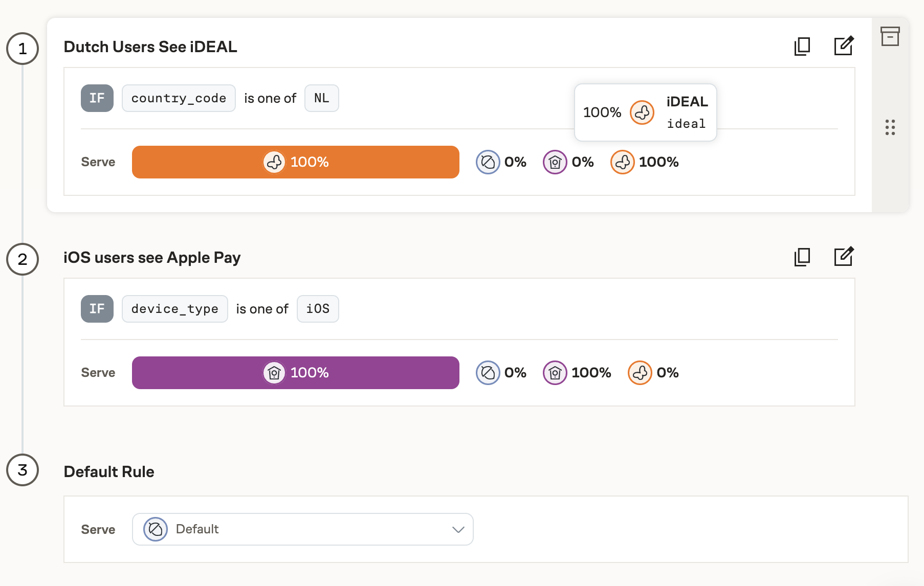924x586 pixels.
Task: Grab the drag handle on the first rule
Action: tap(890, 128)
